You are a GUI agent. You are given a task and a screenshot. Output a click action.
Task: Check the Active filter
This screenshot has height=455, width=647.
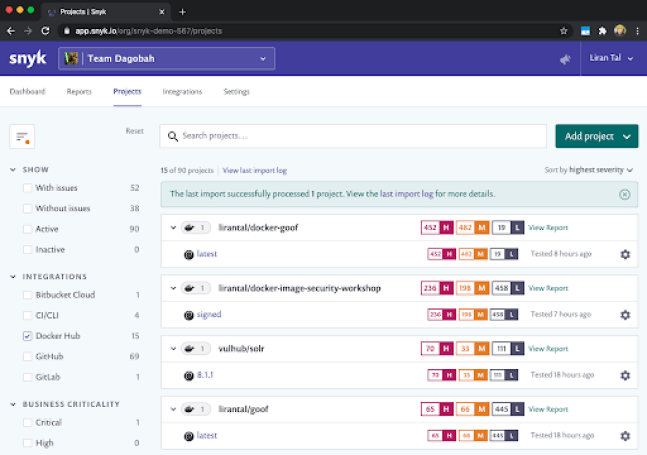[x=27, y=229]
